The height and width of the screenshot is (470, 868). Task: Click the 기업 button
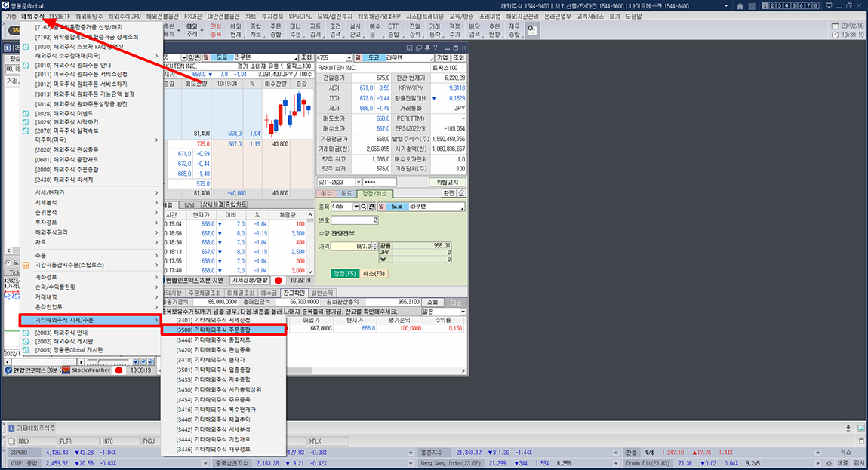[x=443, y=57]
